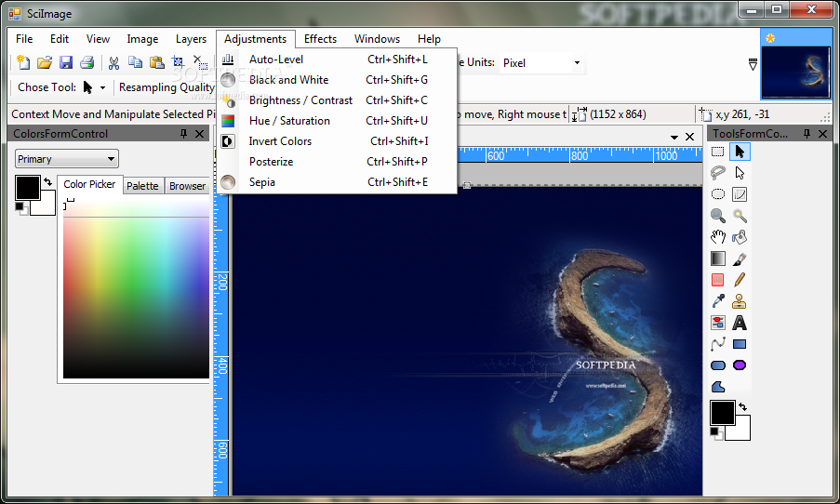Reset to black and white in Colors panel
840x504 pixels.
point(20,207)
